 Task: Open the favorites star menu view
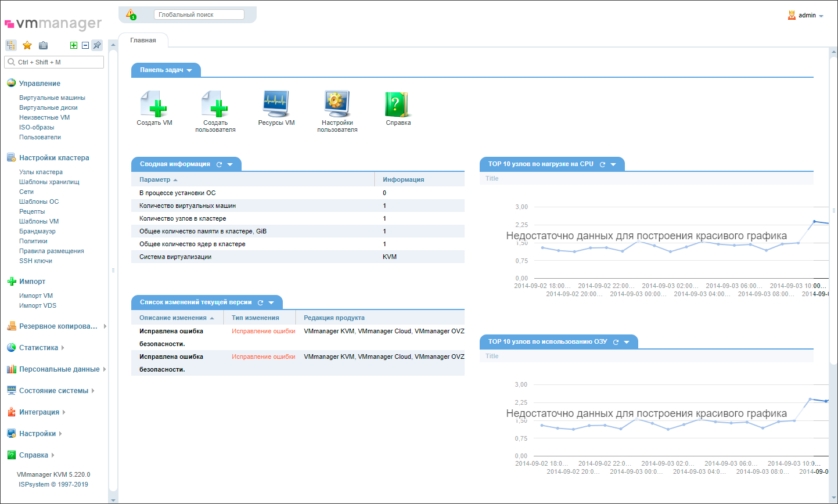27,45
